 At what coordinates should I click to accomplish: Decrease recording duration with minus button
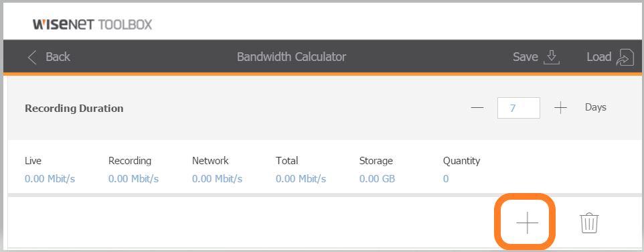(477, 108)
